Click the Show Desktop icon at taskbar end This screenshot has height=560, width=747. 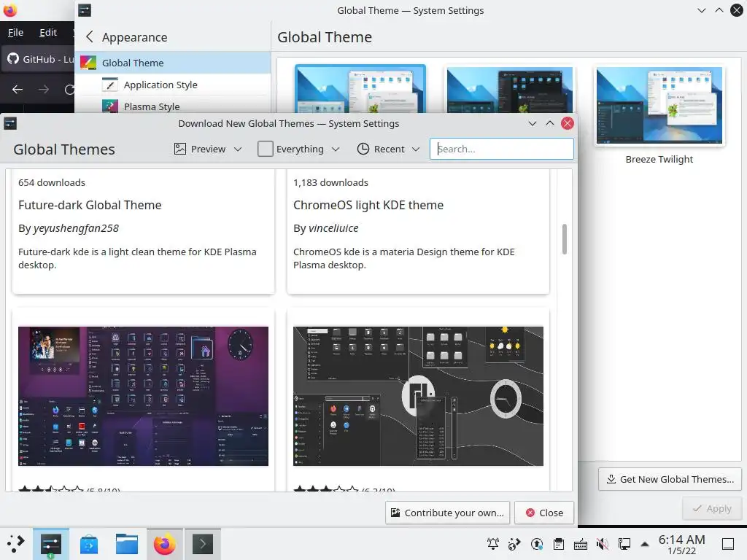point(728,544)
